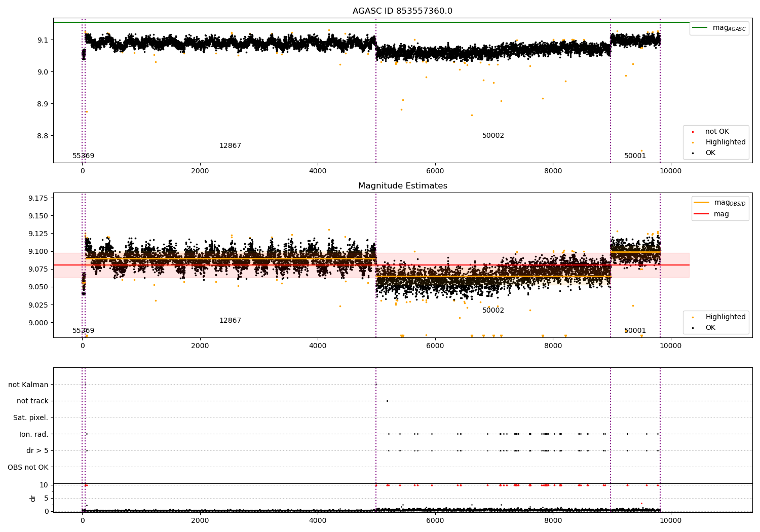Viewport: 760px width, 532px height.
Task: Click obsid label '50002' in Magnitude Estimates plot
Action: point(493,311)
